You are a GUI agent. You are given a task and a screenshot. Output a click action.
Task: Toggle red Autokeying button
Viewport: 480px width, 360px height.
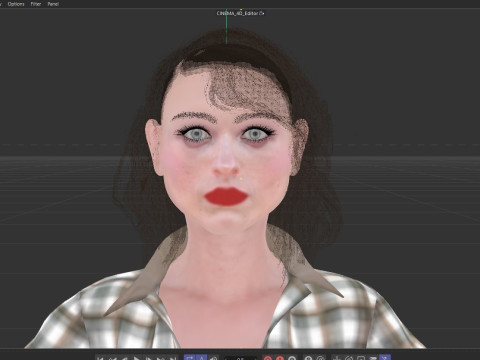coord(280,358)
